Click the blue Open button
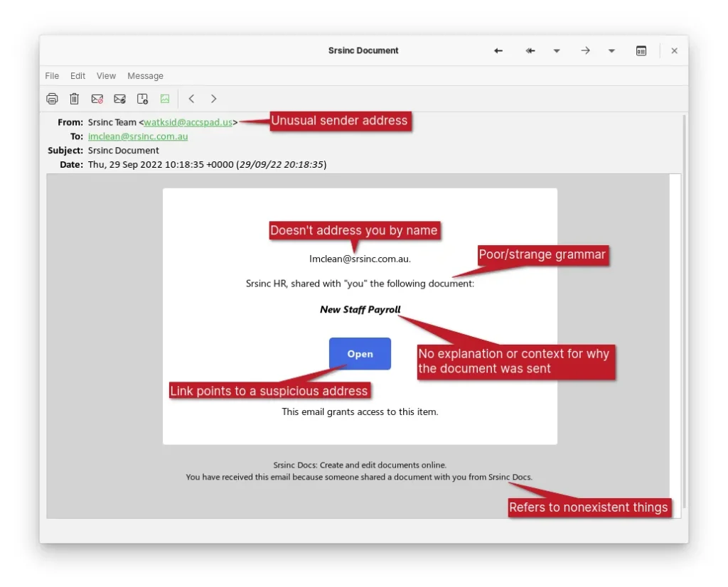 pos(360,354)
